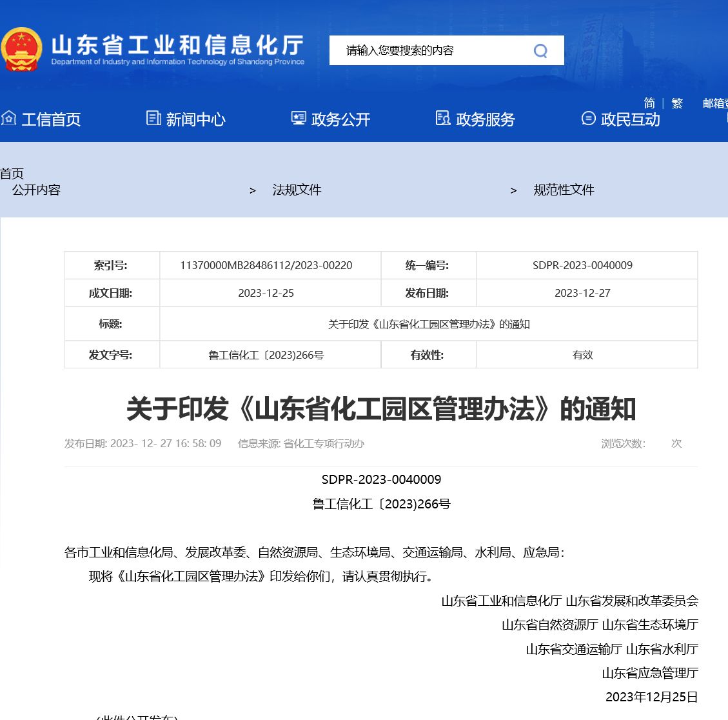Image resolution: width=728 pixels, height=720 pixels.
Task: Go to 公开内容 breadcrumb
Action: click(x=36, y=190)
